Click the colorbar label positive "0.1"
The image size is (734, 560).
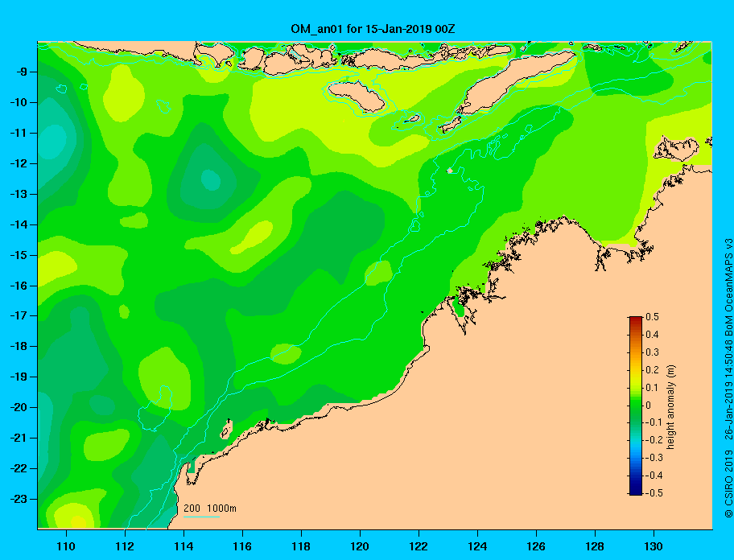(652, 387)
